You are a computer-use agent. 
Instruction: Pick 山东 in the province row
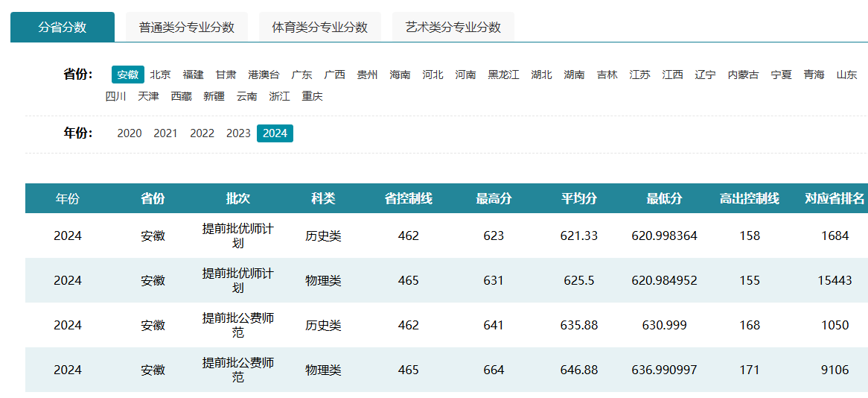tap(846, 75)
